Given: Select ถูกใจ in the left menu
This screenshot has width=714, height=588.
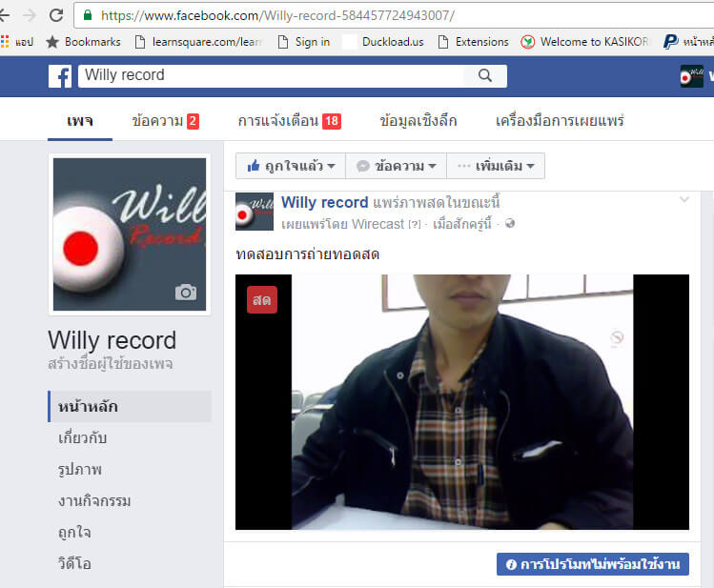Looking at the screenshot, I should pos(74,533).
